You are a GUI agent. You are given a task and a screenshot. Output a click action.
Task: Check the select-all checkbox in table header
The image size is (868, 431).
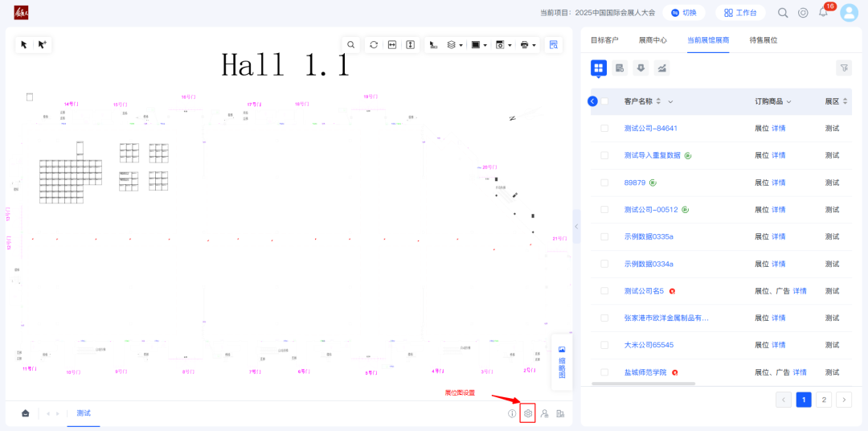pos(604,101)
